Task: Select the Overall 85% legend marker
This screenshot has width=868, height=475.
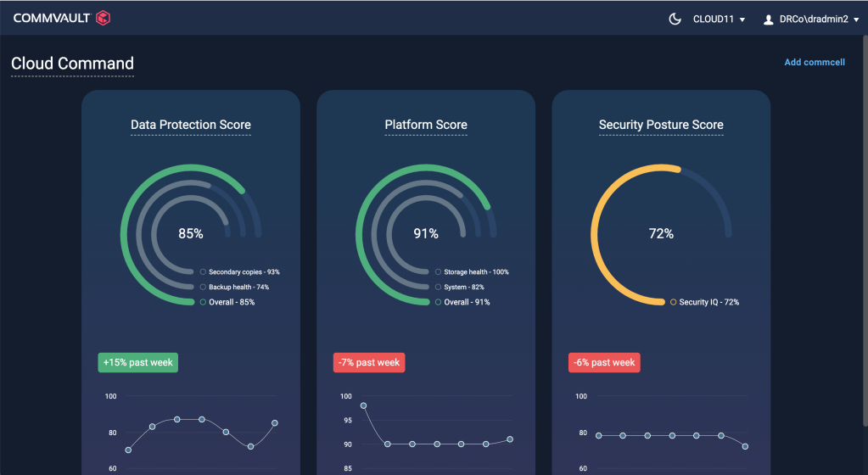Action: click(203, 302)
